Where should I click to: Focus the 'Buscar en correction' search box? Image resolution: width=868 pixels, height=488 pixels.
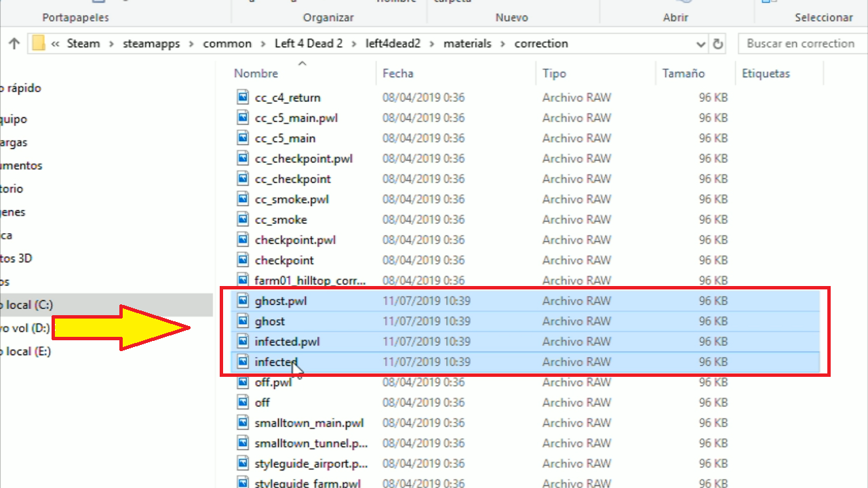(x=802, y=43)
